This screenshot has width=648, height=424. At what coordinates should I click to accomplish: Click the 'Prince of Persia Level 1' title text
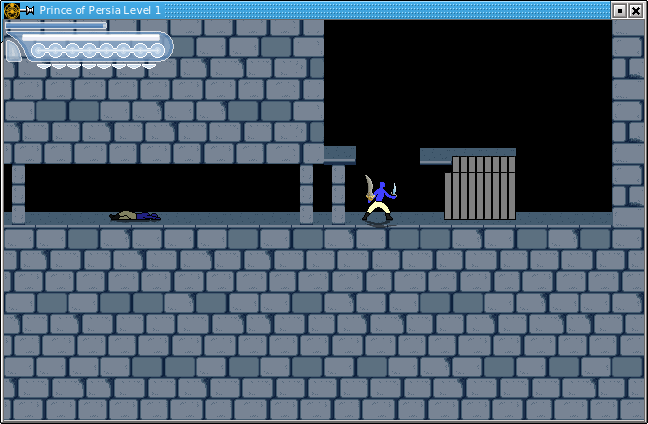pos(100,10)
